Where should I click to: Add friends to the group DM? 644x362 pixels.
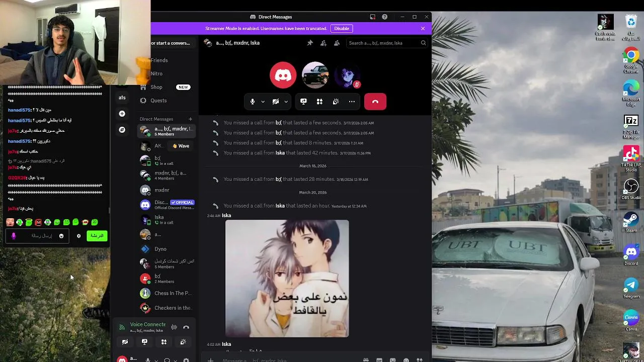click(324, 43)
